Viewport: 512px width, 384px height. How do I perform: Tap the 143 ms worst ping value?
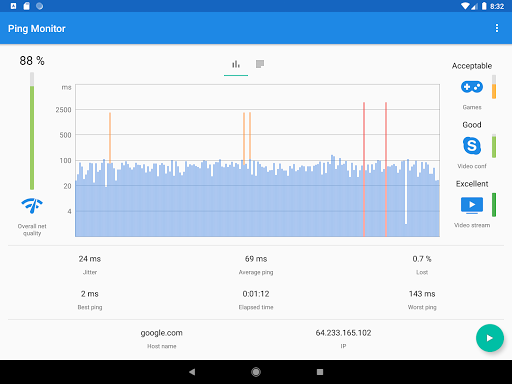[x=422, y=294]
